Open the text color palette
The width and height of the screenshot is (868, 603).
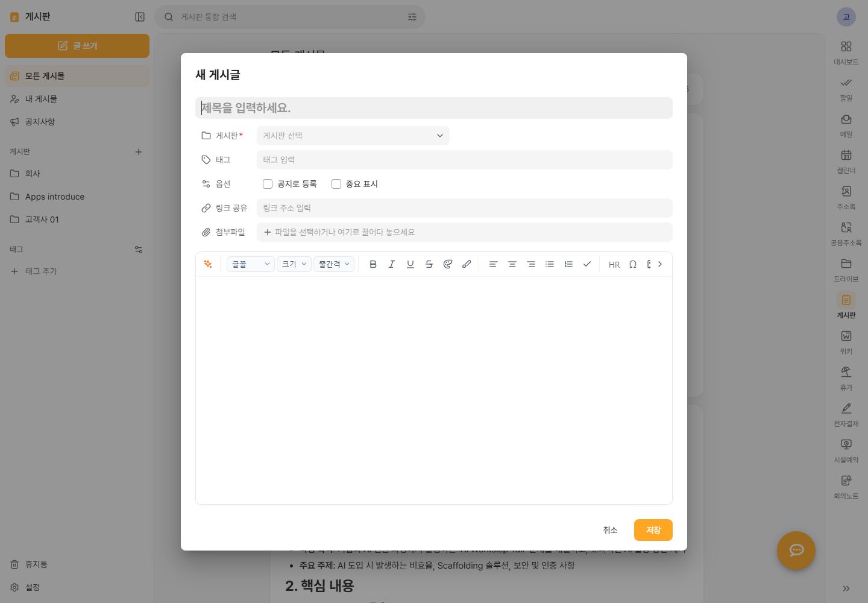tap(448, 264)
